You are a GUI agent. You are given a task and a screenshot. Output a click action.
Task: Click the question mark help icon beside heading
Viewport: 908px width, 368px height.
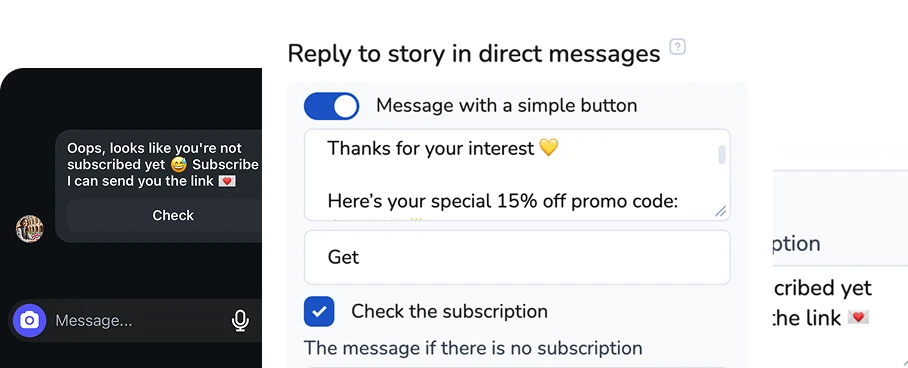tap(678, 46)
